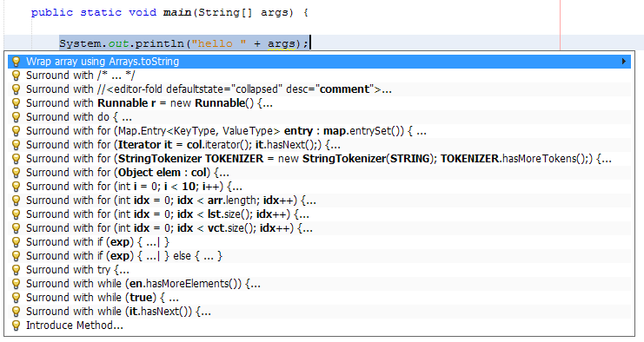
Task: Expand the submenu arrow on Wrap array hint
Action: coord(624,62)
